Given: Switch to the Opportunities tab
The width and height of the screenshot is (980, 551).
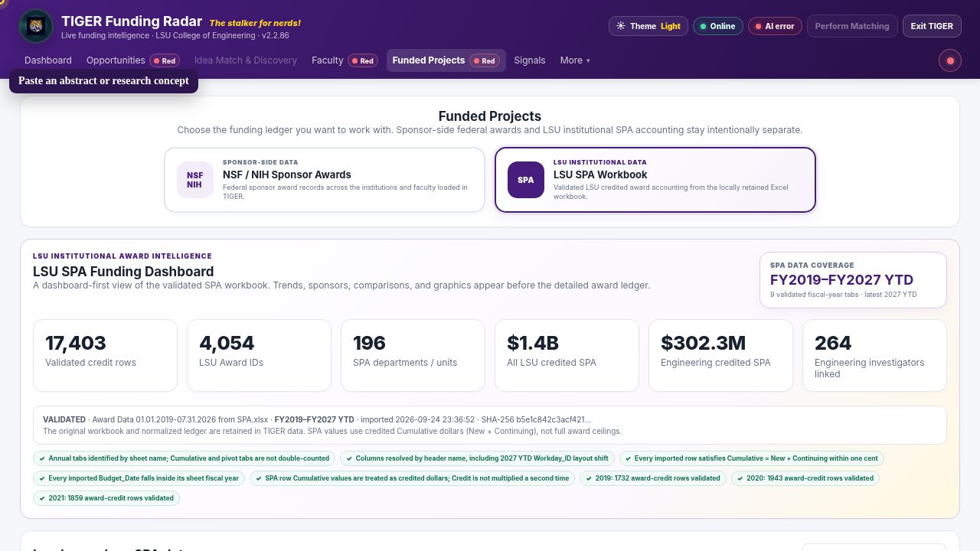Looking at the screenshot, I should 133,60.
